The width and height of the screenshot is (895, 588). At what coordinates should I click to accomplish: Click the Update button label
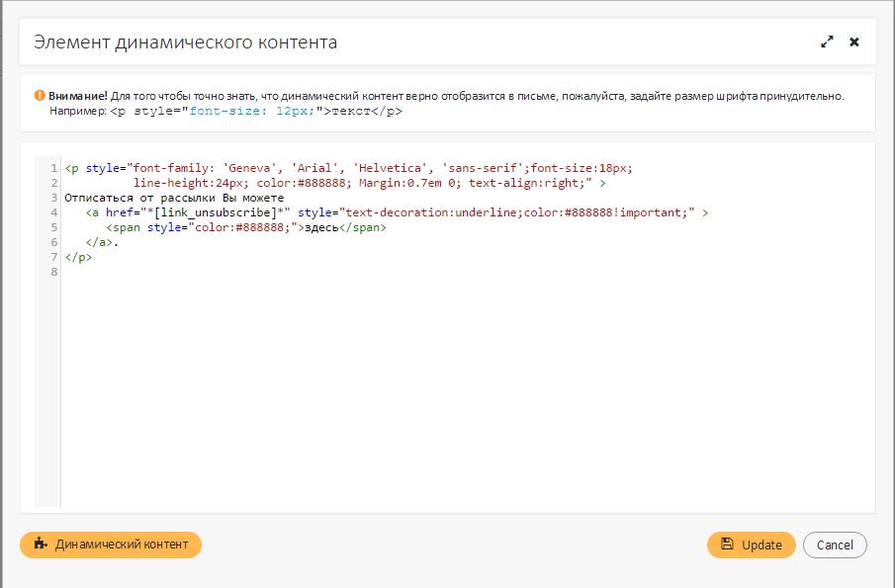(x=761, y=546)
